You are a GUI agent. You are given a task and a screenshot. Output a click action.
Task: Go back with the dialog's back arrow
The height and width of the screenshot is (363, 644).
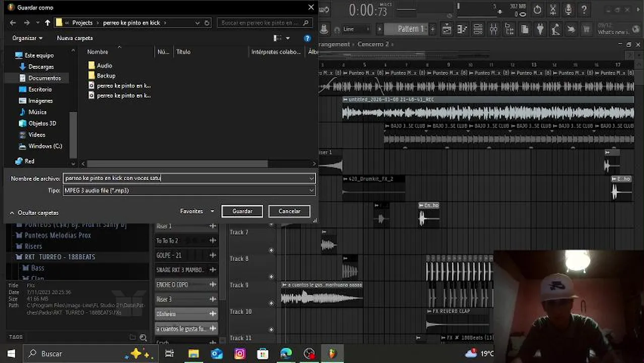point(13,23)
